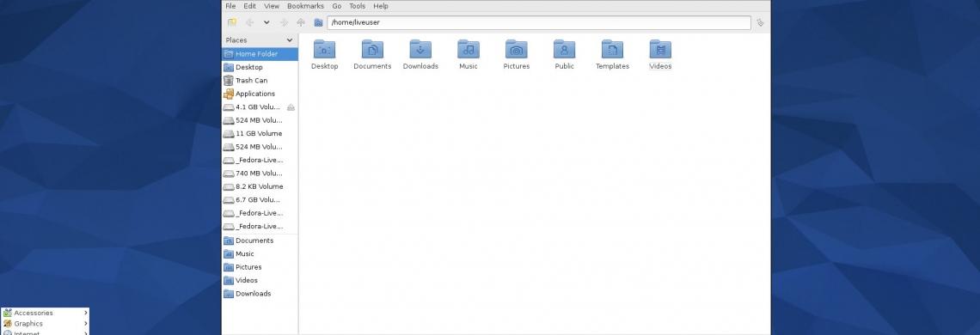The height and width of the screenshot is (335, 980).
Task: Open the Go menu
Action: [337, 6]
